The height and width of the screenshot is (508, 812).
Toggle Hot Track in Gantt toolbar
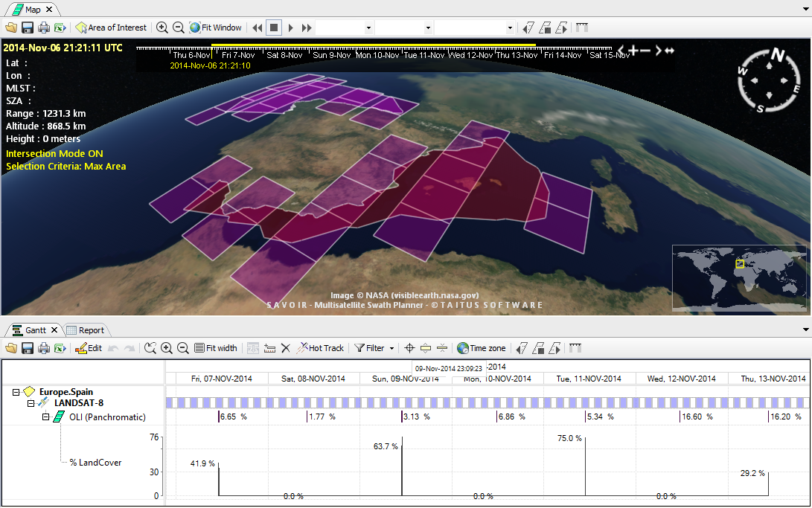click(x=320, y=348)
